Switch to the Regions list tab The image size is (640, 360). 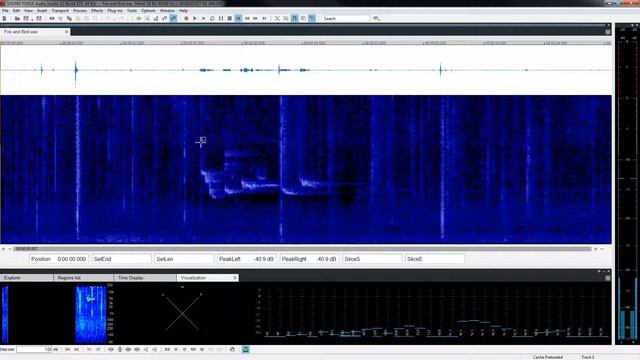[x=83, y=278]
